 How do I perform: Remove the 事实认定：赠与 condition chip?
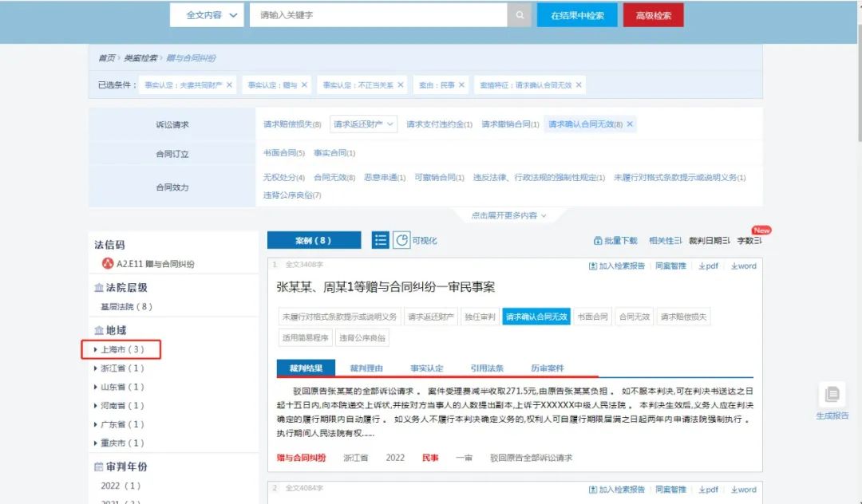(304, 85)
